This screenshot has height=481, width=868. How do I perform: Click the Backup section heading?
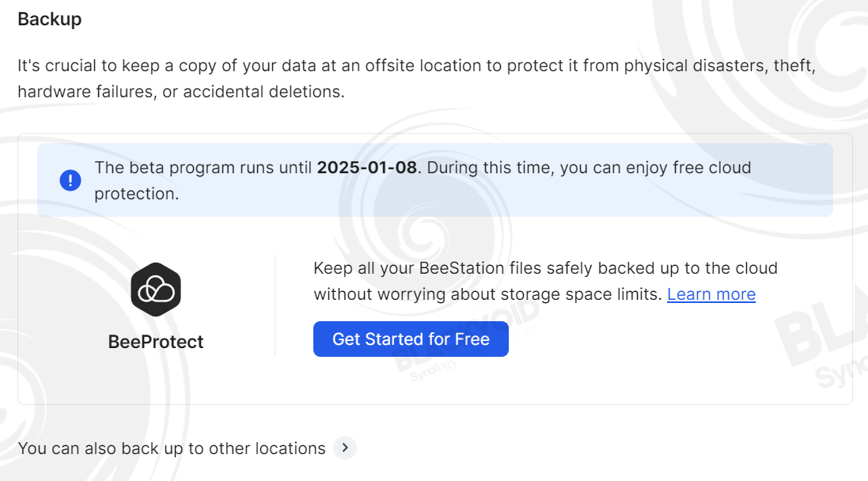[50, 19]
